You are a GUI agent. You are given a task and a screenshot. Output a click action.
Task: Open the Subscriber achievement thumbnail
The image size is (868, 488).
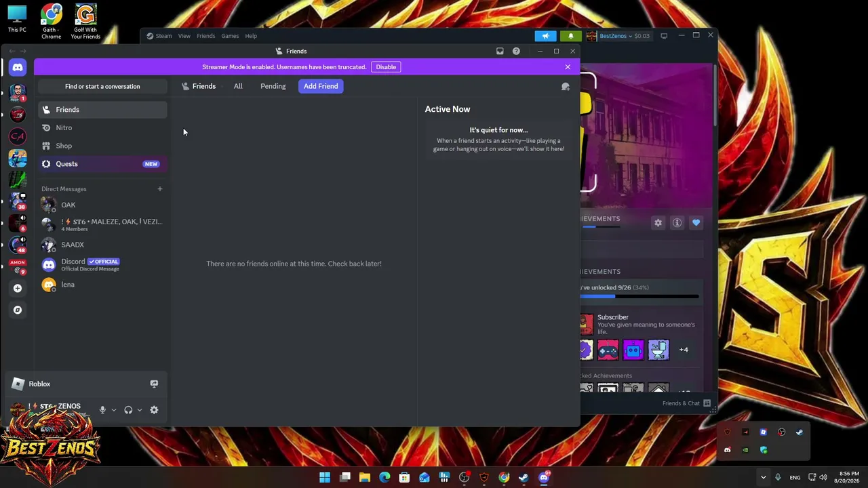[x=587, y=324]
